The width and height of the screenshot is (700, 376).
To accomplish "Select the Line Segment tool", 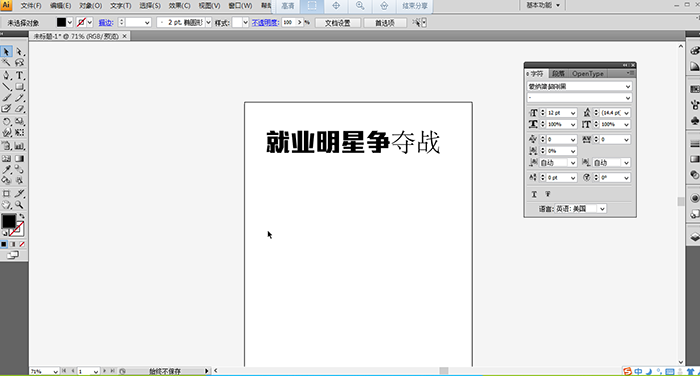I will pos(6,87).
